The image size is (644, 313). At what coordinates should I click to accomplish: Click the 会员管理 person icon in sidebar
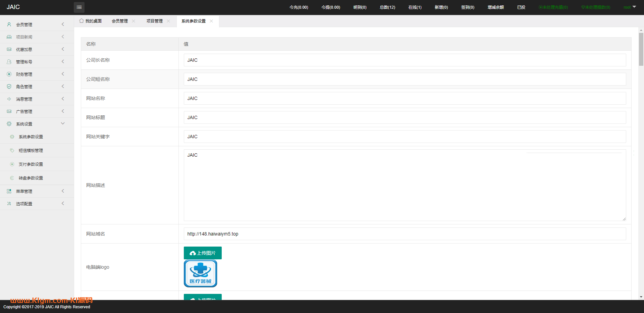pyautogui.click(x=9, y=24)
